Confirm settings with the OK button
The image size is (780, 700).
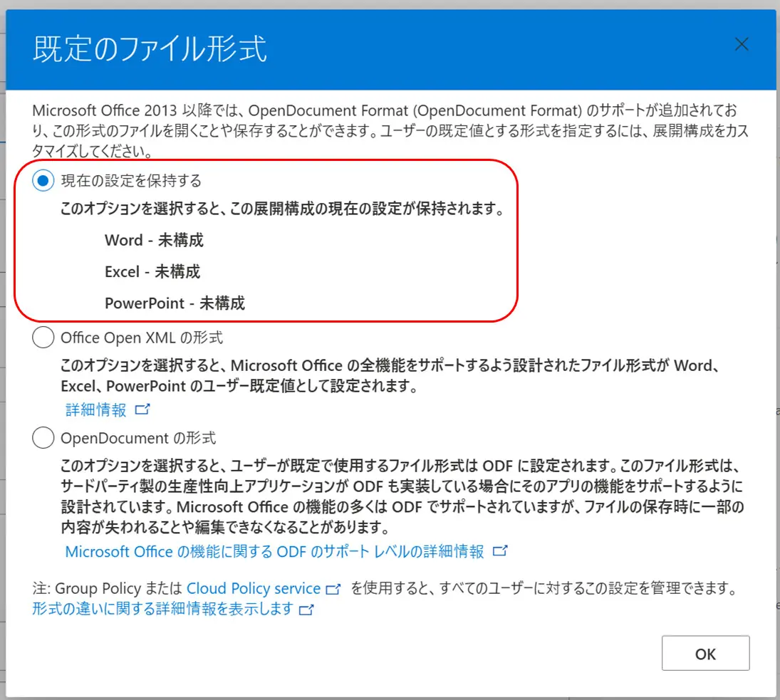point(705,653)
